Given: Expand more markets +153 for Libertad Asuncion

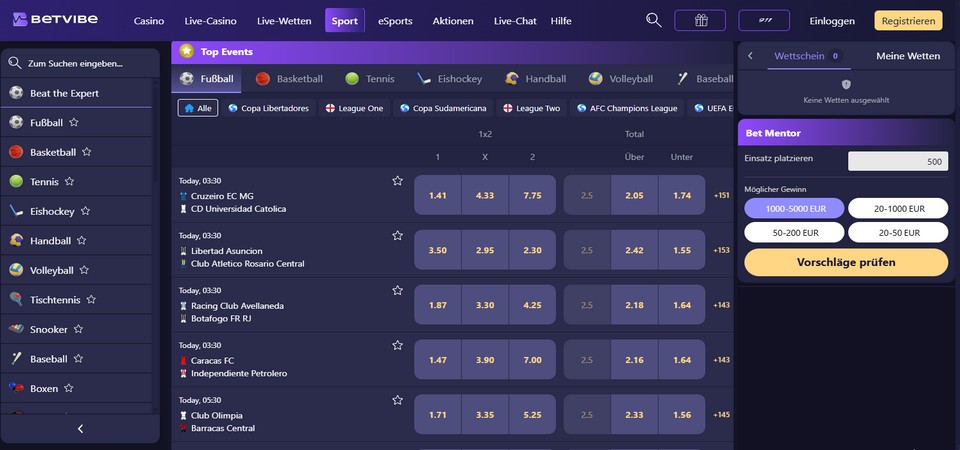Looking at the screenshot, I should [x=721, y=250].
